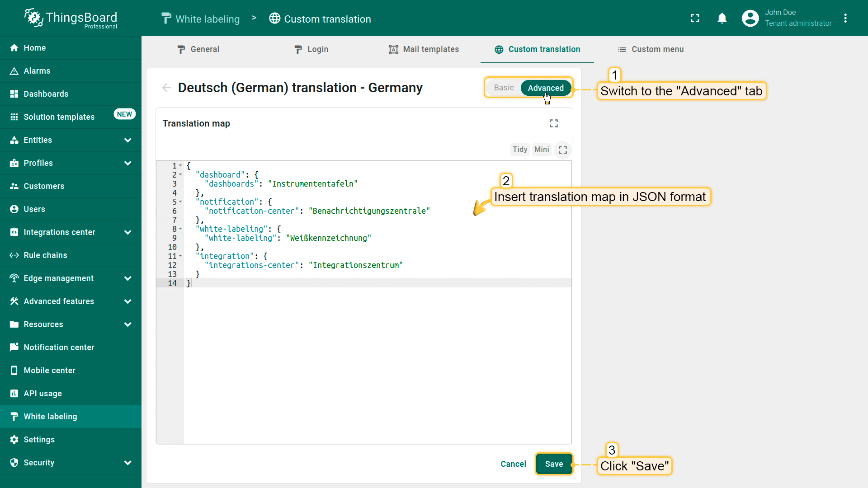The image size is (868, 488).
Task: Click inside the JSON editor on line 14
Action: click(x=316, y=283)
